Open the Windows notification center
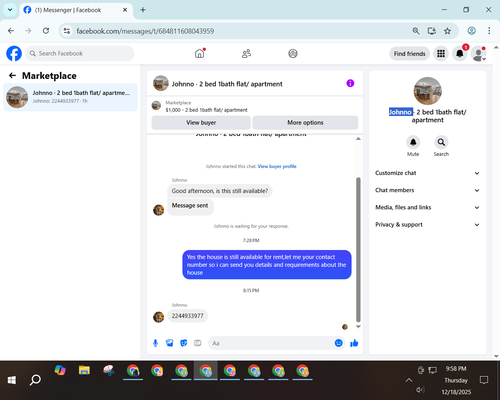The image size is (500, 400). click(x=484, y=380)
